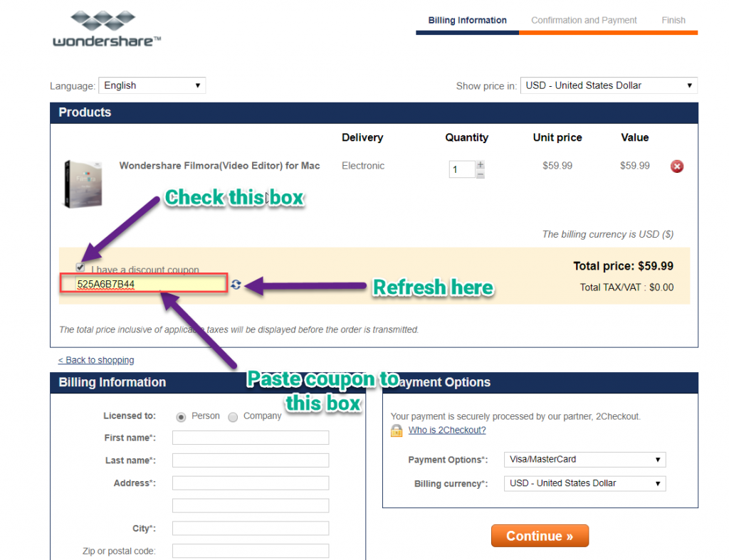Open the Language dropdown
This screenshot has width=729, height=560.
[152, 85]
